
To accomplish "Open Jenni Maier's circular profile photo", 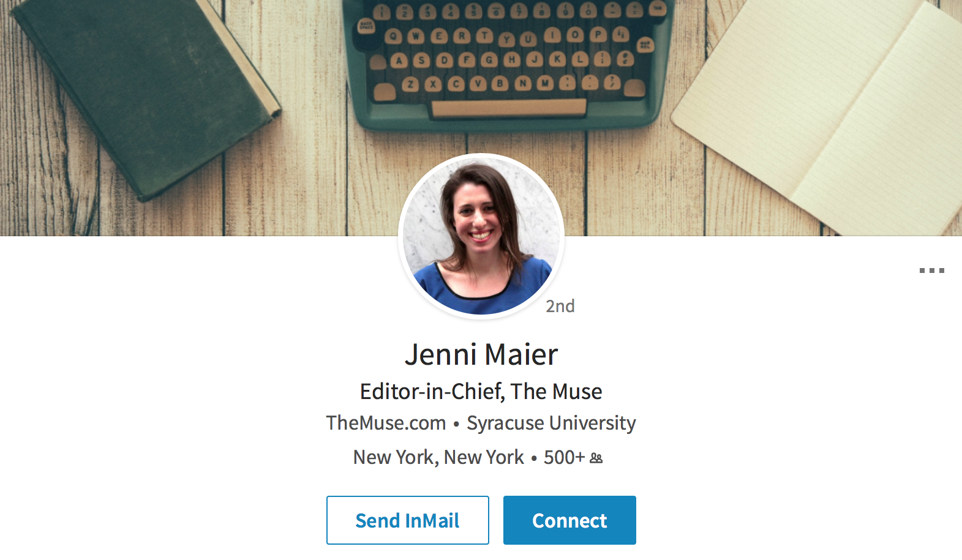I will pos(481,236).
